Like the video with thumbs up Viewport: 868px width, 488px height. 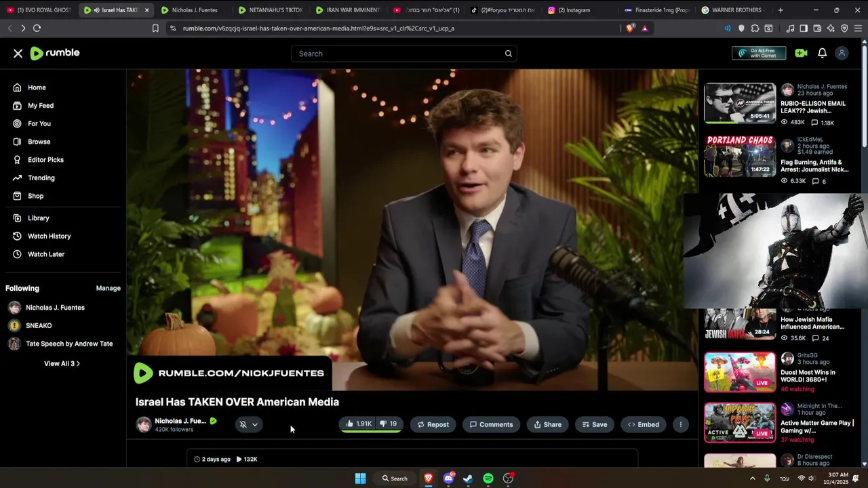click(x=359, y=424)
